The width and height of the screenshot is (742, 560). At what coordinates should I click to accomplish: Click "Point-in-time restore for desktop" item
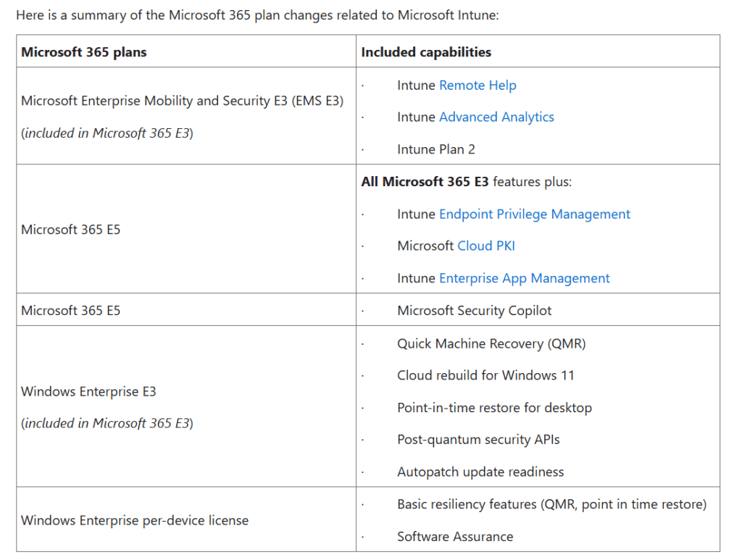pyautogui.click(x=494, y=408)
